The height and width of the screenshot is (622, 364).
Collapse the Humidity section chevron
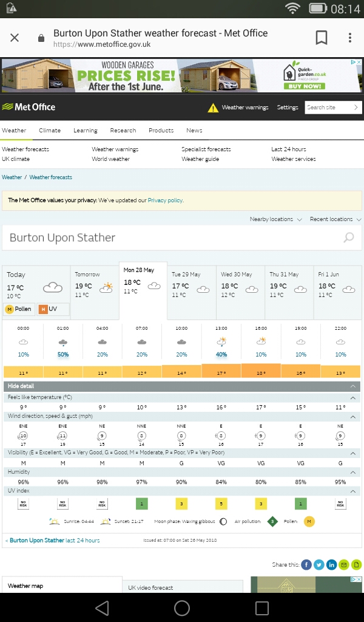coord(353,472)
